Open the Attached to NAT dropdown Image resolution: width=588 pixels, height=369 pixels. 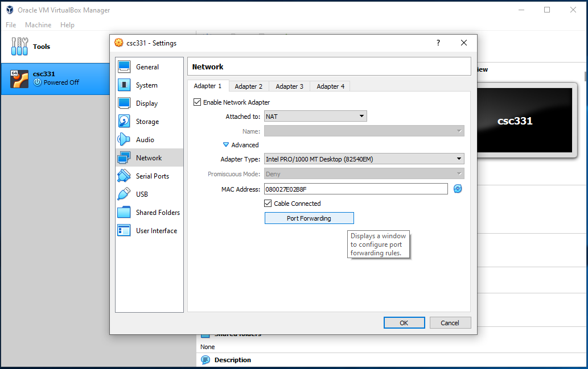315,116
